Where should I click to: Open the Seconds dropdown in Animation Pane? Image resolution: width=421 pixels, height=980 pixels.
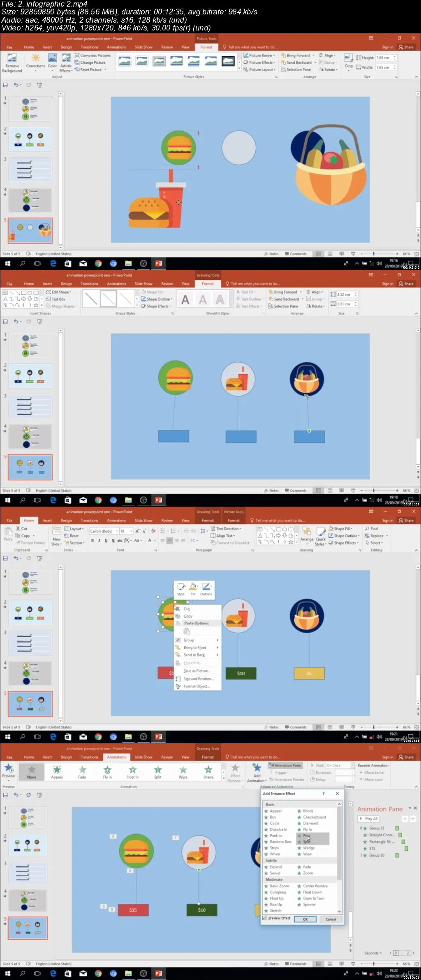tap(373, 953)
